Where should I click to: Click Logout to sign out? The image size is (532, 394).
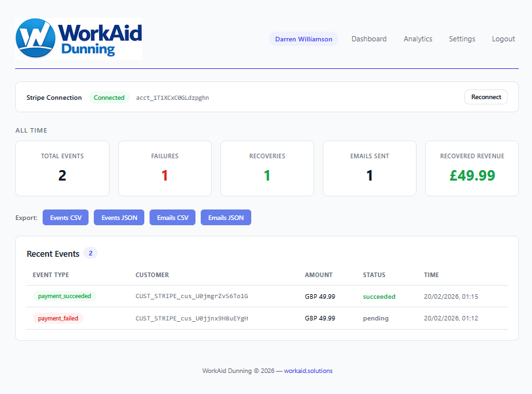pyautogui.click(x=502, y=39)
